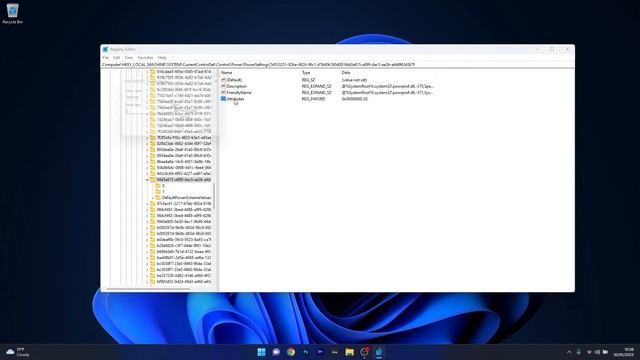Click the Attributes data value cell
Image resolution: width=640 pixels, height=360 pixels.
point(355,99)
